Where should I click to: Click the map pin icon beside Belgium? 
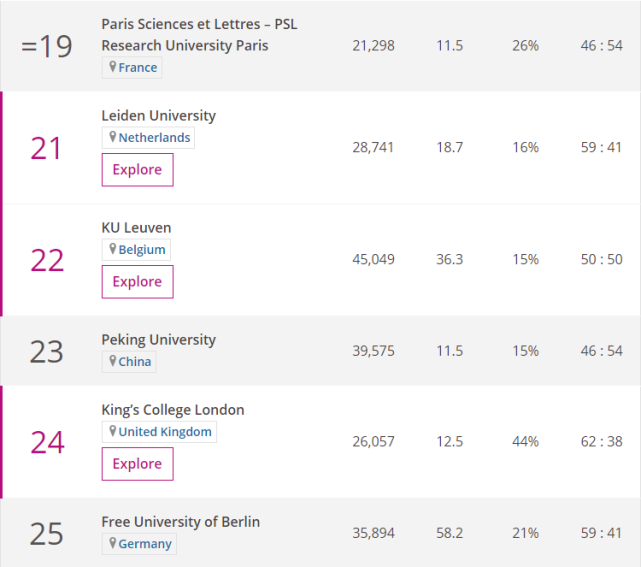point(113,249)
